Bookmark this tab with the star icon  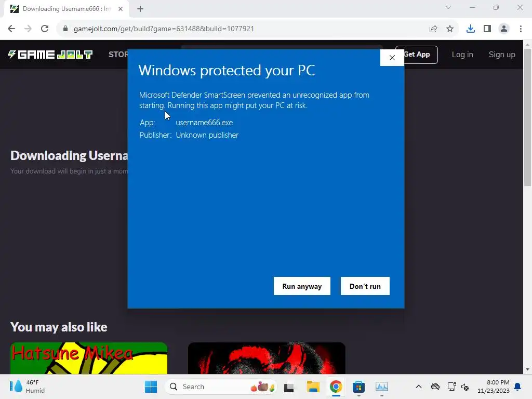450,29
